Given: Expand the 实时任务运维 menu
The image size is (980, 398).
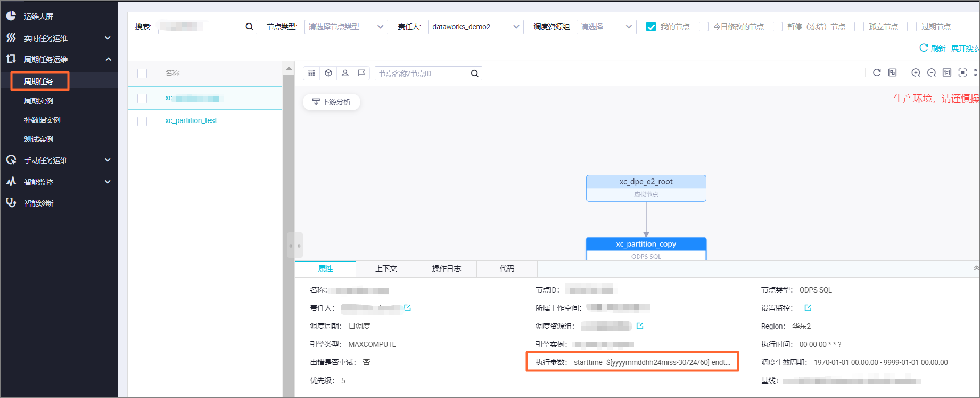Looking at the screenshot, I should 108,38.
